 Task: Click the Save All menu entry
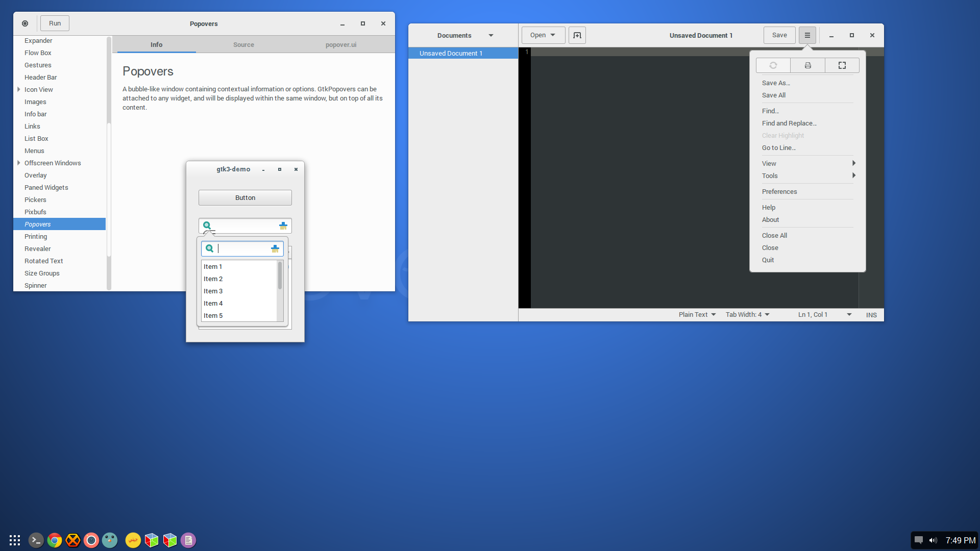(x=807, y=95)
